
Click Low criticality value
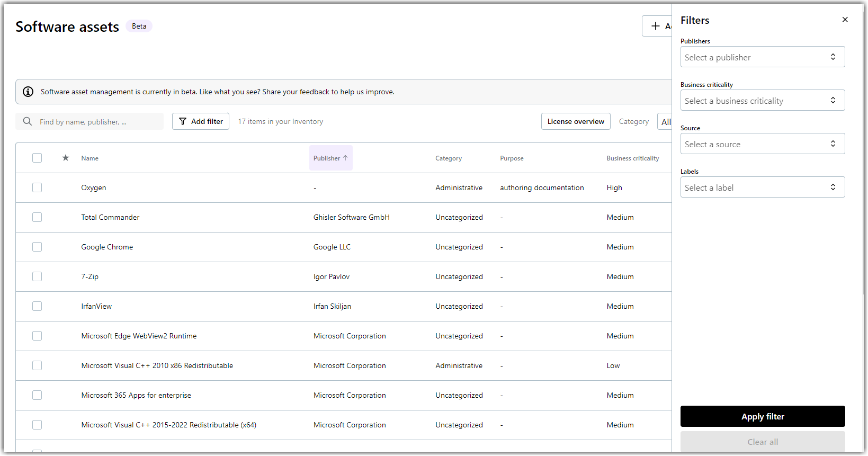613,365
